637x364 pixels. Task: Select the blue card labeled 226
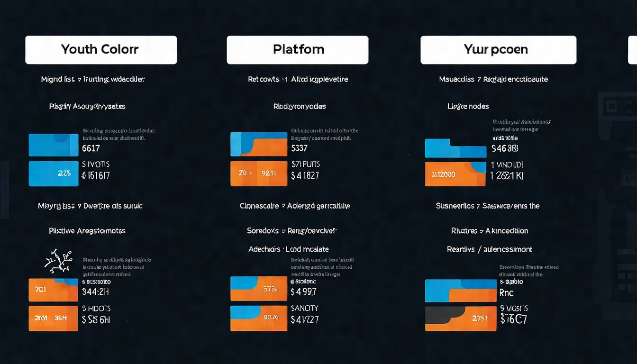(54, 173)
